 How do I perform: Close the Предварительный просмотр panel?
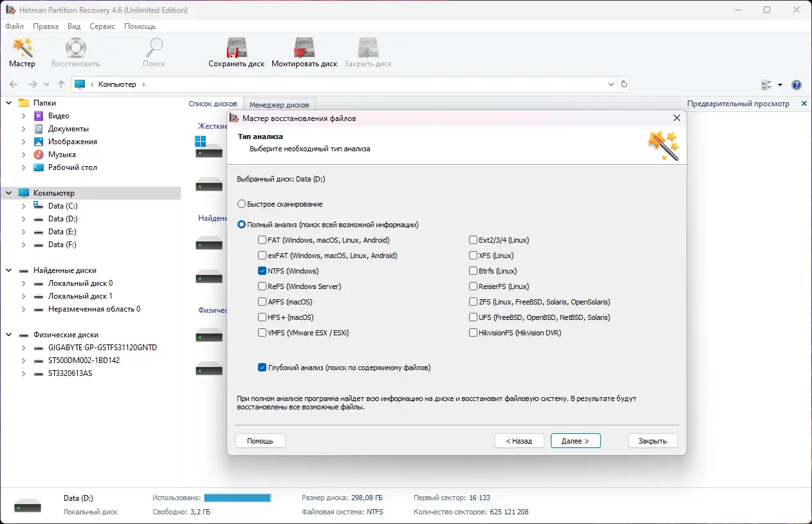804,104
